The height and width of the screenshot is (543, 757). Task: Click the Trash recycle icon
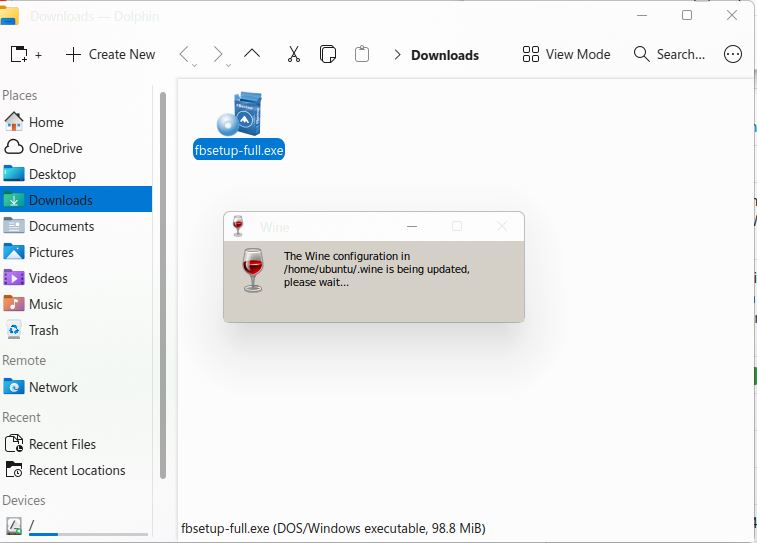point(14,330)
